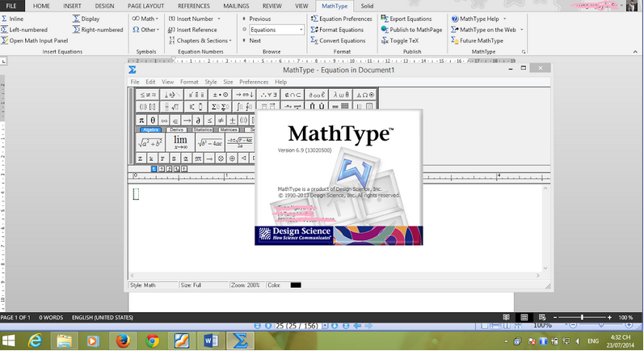Insert the √(a²+b²) expression
Image resolution: width=644 pixels, height=351 pixels.
[150, 142]
